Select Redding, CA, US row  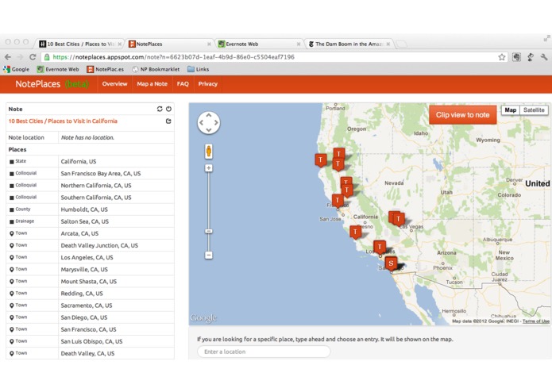pyautogui.click(x=90, y=294)
